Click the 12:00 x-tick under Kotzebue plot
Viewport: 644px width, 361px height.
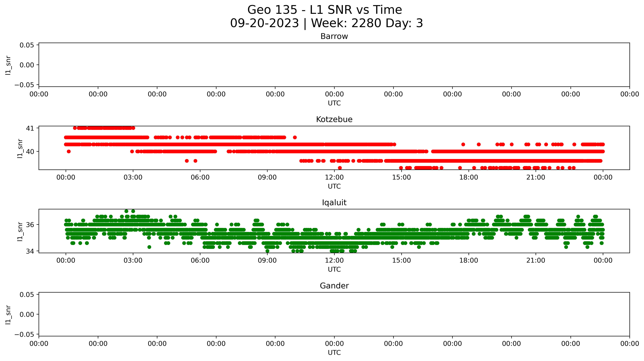coord(334,177)
